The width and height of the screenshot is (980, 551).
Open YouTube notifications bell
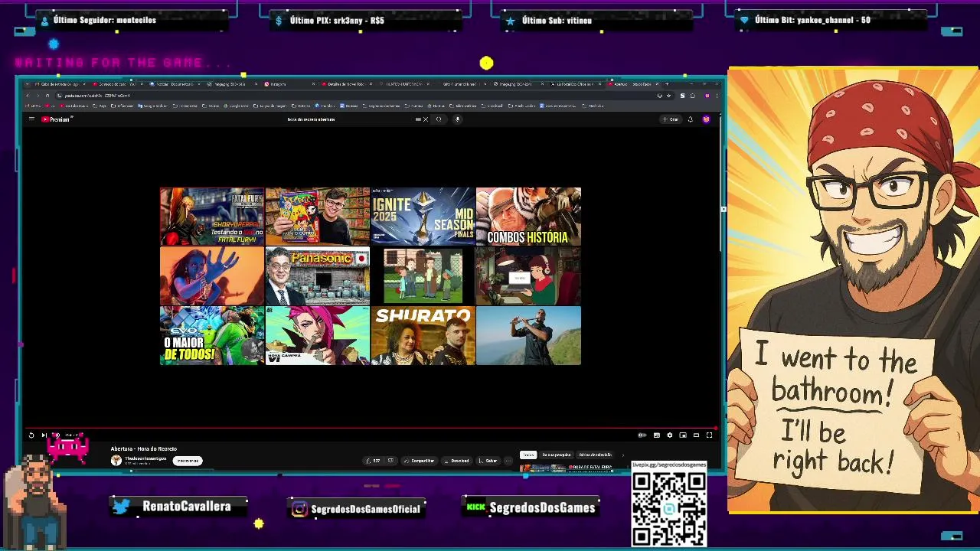coord(690,119)
